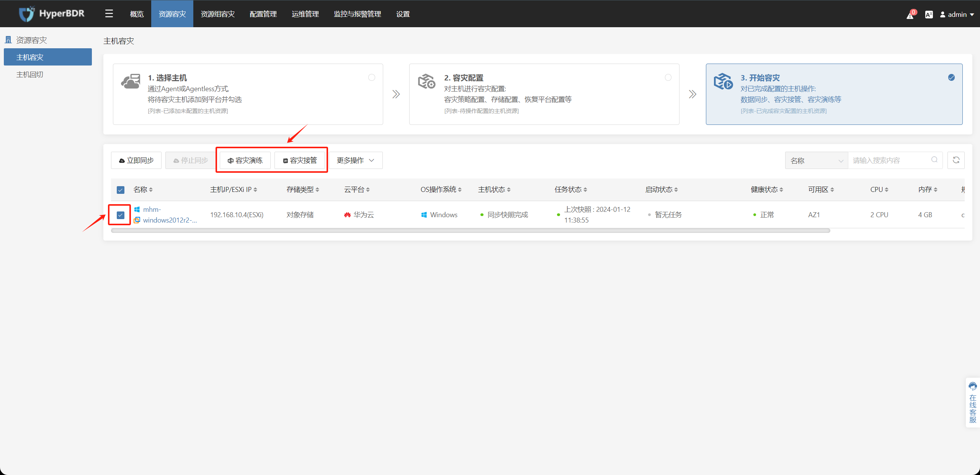The width and height of the screenshot is (980, 475).
Task: Click the Windows icon before mhm- host name
Action: 137,209
